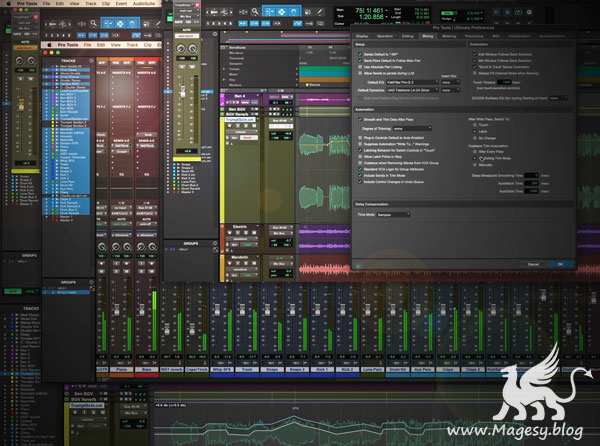Toggle Include Control Changes in Undo Queue
This screenshot has height=446, width=600.
click(360, 182)
